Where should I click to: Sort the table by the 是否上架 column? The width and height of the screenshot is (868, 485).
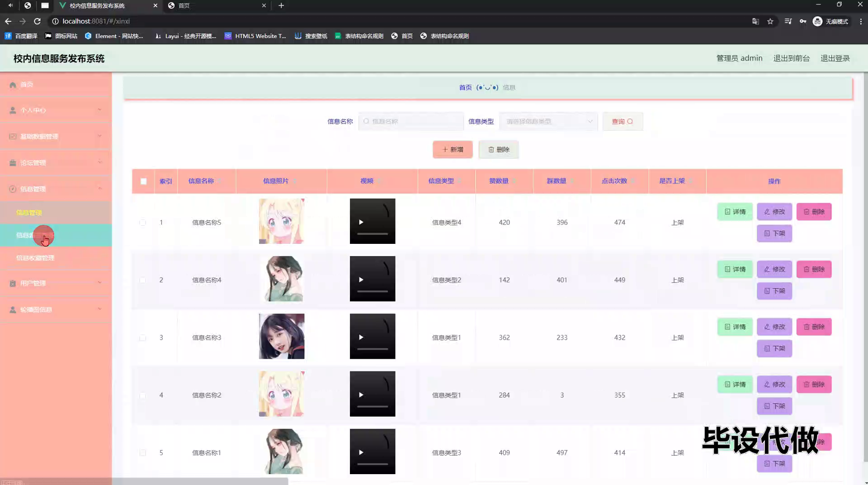[x=691, y=181]
